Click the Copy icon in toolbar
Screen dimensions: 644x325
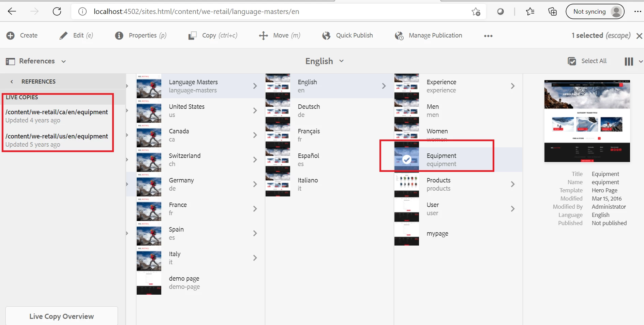click(193, 35)
